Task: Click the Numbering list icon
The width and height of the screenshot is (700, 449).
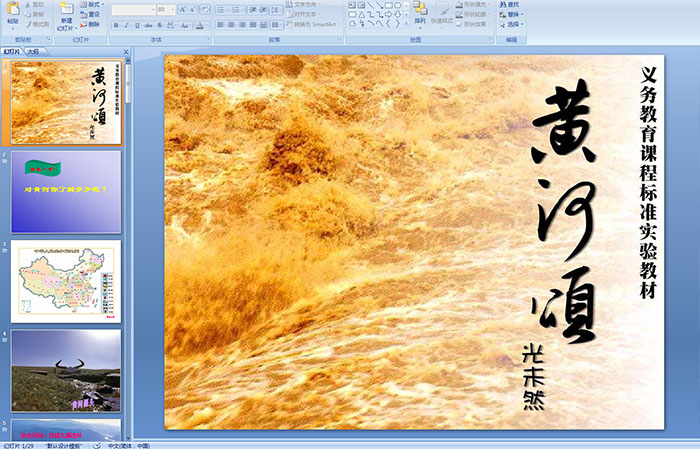Action: (238, 10)
